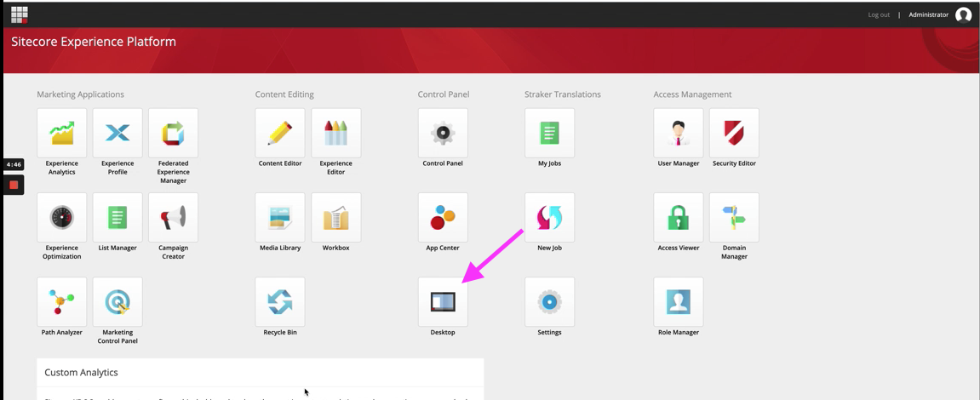Click the Marketing Applications heading
The width and height of the screenshot is (980, 400).
pyautogui.click(x=81, y=94)
